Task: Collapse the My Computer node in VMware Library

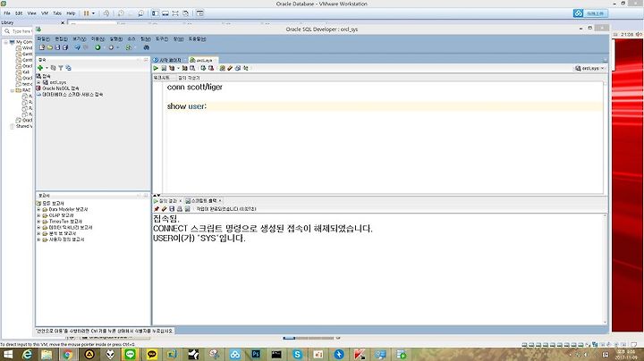Action: coord(5,42)
